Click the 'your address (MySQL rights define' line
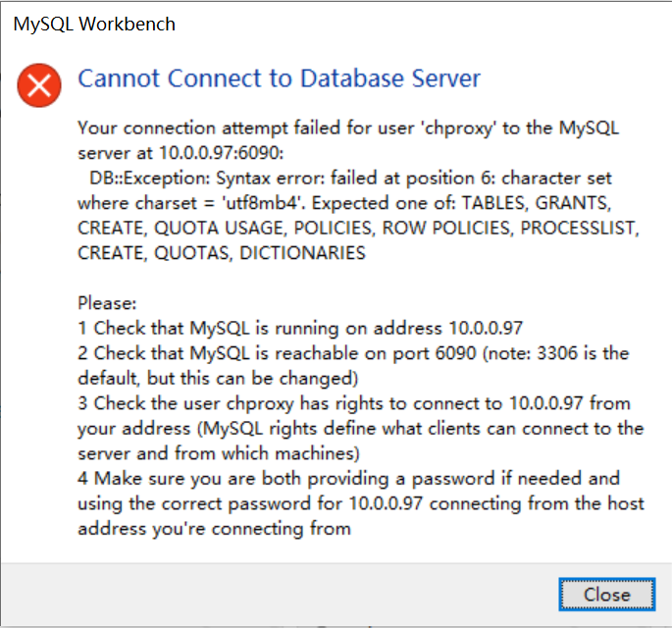672x628 pixels. coord(360,429)
